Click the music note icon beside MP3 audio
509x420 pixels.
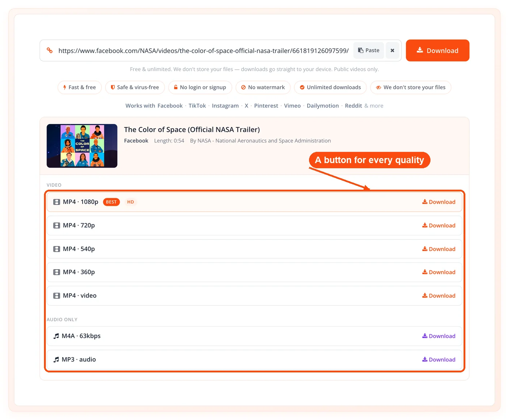pos(56,360)
